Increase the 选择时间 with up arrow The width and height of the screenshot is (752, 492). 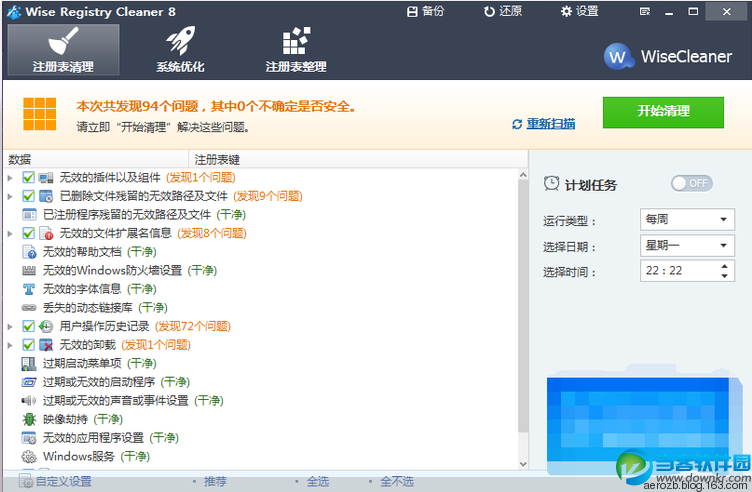tap(724, 266)
